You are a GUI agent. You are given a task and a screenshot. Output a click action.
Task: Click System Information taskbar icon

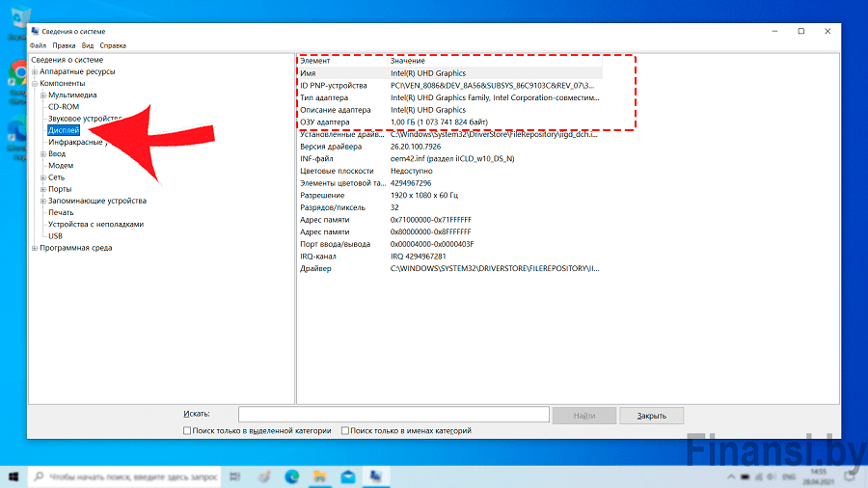click(376, 476)
